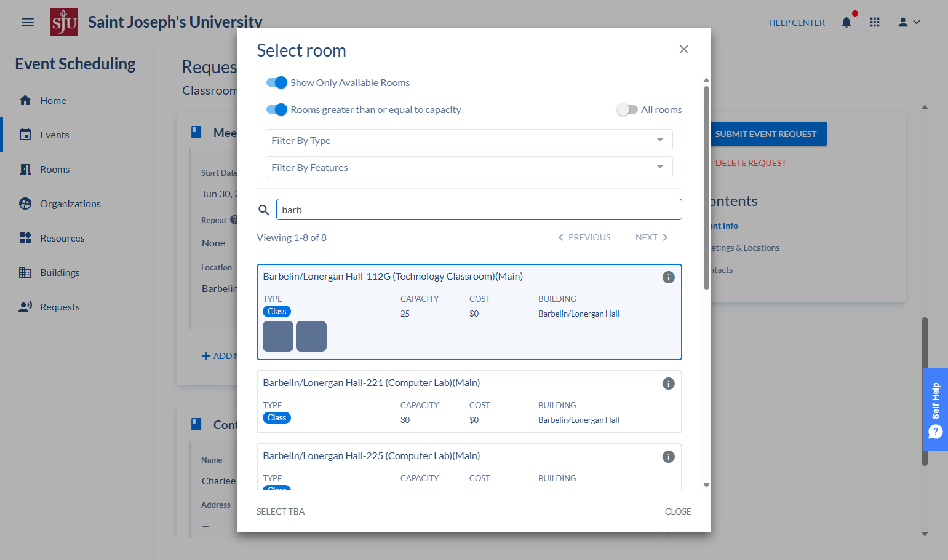Viewport: 948px width, 560px height.
Task: Go to the previous results page
Action: point(584,237)
